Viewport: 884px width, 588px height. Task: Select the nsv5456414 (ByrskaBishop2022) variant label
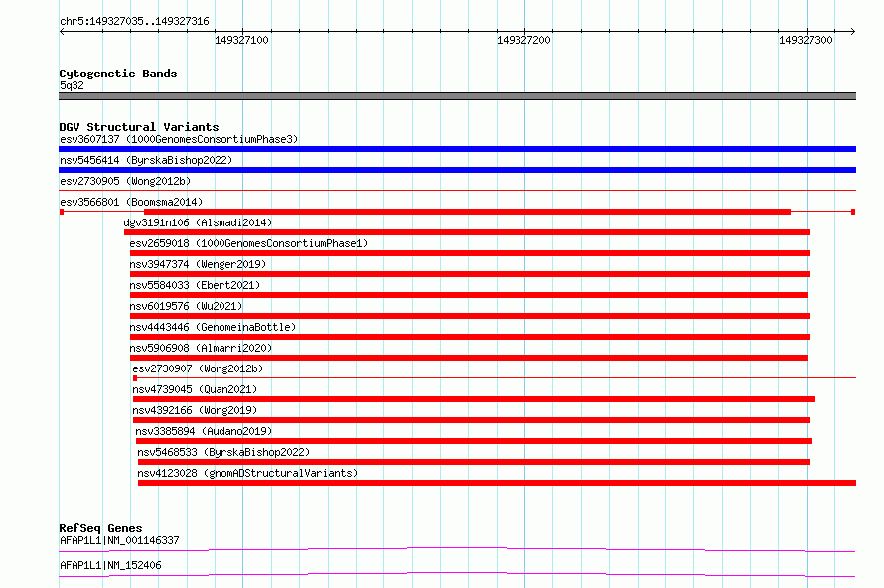pos(146,160)
